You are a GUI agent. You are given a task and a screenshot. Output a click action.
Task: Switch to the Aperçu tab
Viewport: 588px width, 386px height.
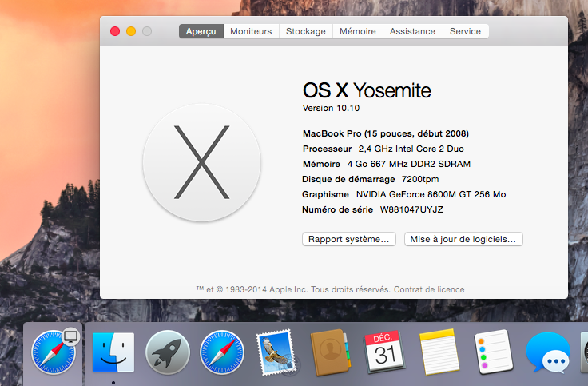pyautogui.click(x=201, y=31)
